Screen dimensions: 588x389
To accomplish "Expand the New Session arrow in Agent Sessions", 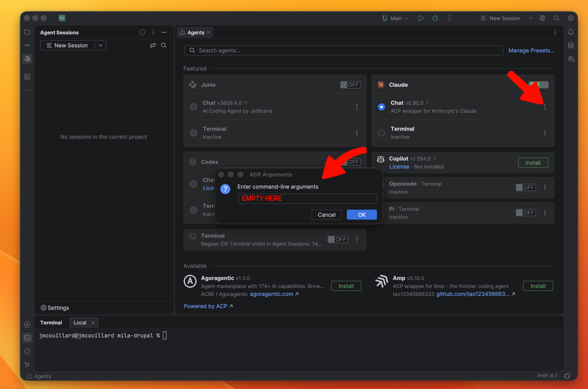I will [x=100, y=45].
